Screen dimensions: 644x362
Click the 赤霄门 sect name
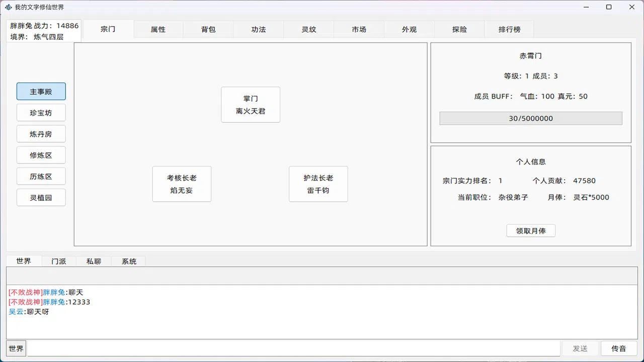coord(531,56)
